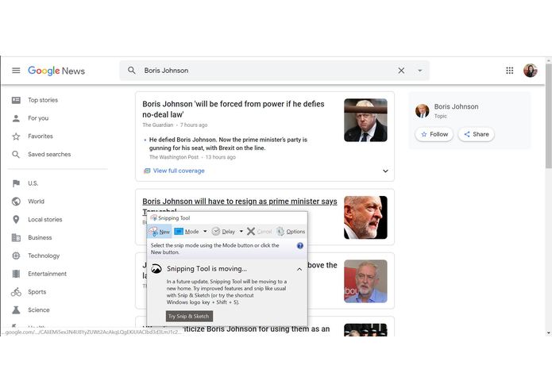Screen dimensions: 552x392
Task: Follow the Boris Johnson topic
Action: point(434,134)
